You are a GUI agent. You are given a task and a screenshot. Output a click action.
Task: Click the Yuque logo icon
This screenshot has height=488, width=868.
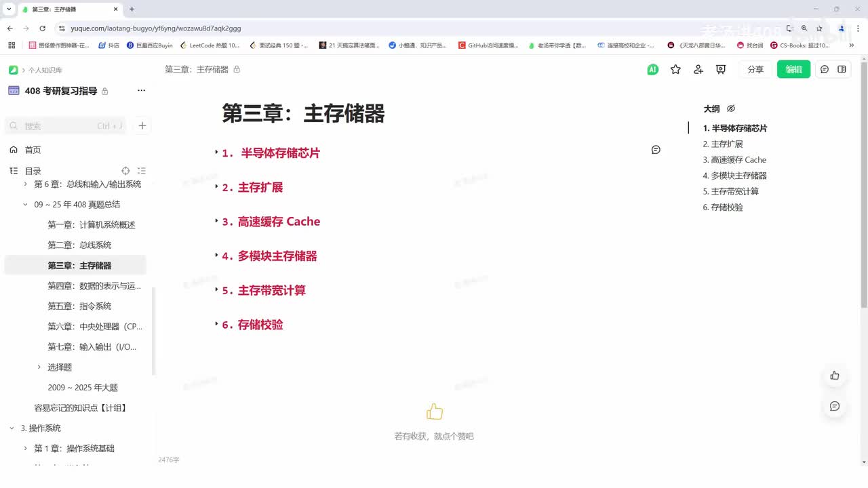(x=13, y=70)
